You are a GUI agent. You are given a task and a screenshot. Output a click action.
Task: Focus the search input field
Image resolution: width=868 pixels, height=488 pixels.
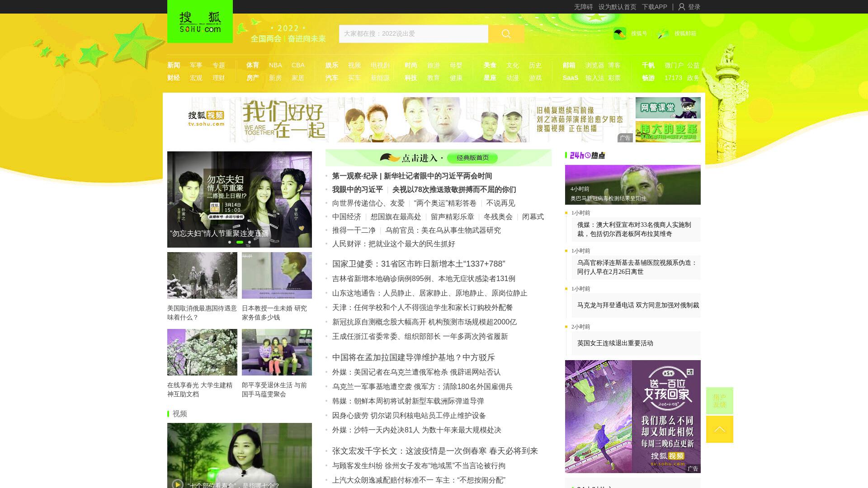point(413,33)
